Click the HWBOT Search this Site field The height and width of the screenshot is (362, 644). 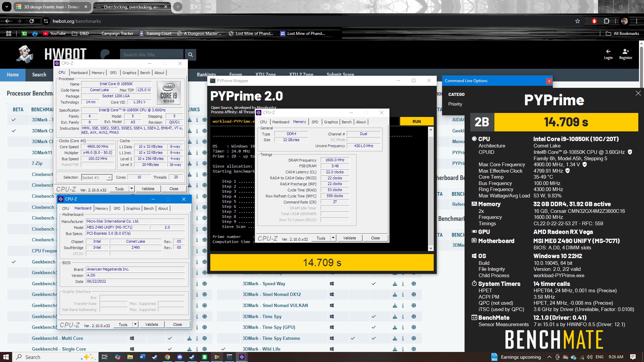click(152, 55)
